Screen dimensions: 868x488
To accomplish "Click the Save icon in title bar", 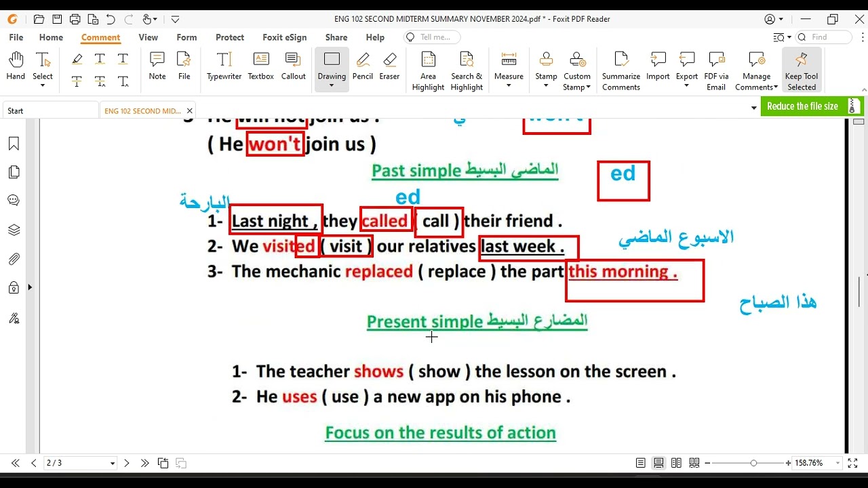I will (57, 19).
